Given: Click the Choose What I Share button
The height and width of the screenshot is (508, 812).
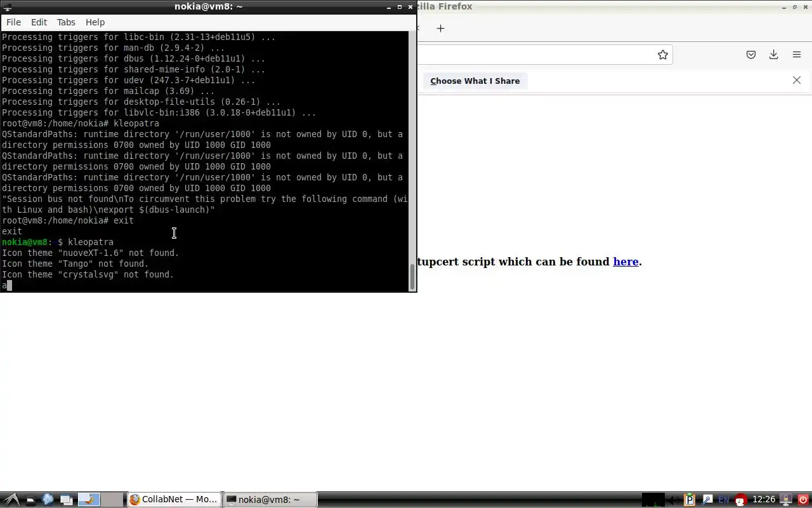Looking at the screenshot, I should 475,81.
